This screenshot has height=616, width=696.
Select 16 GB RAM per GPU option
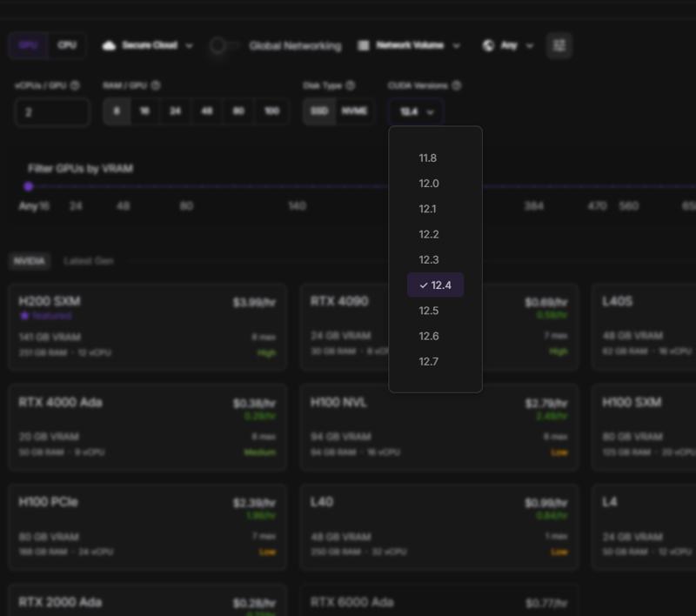(x=144, y=111)
